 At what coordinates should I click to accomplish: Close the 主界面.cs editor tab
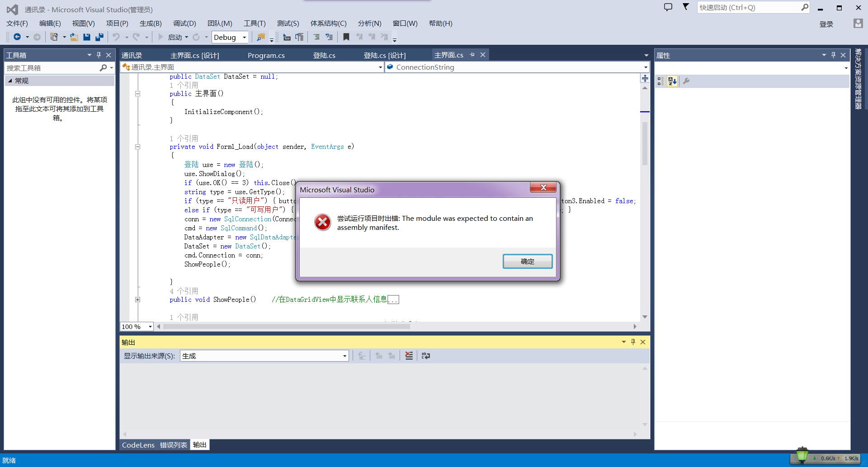[x=483, y=55]
